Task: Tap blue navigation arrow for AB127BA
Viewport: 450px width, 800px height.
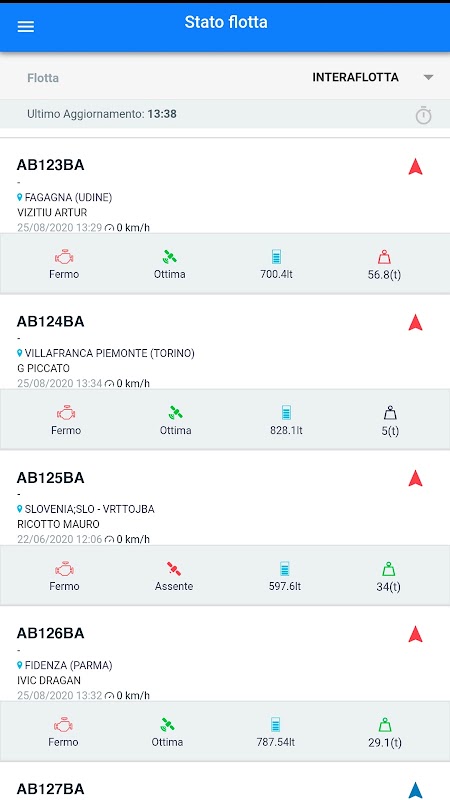Action: point(415,790)
